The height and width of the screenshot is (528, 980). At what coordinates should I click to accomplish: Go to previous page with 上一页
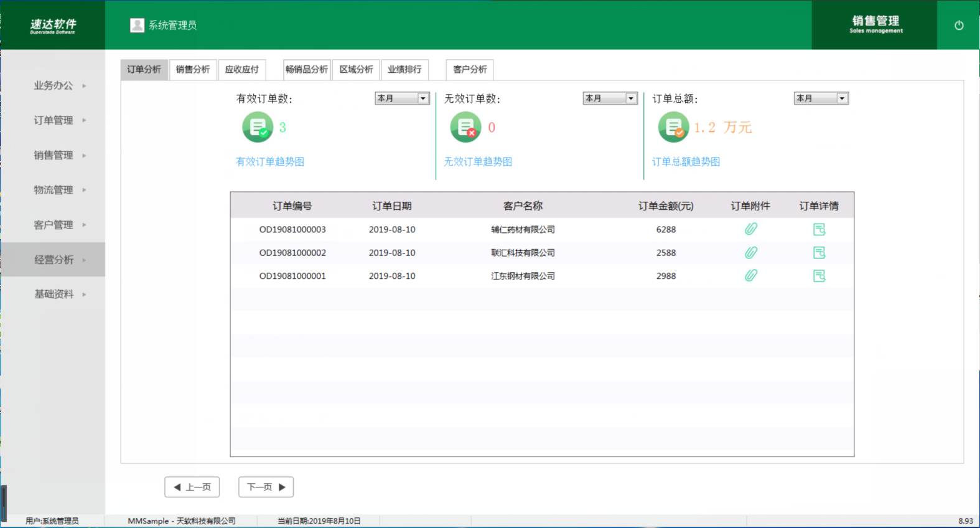click(192, 487)
